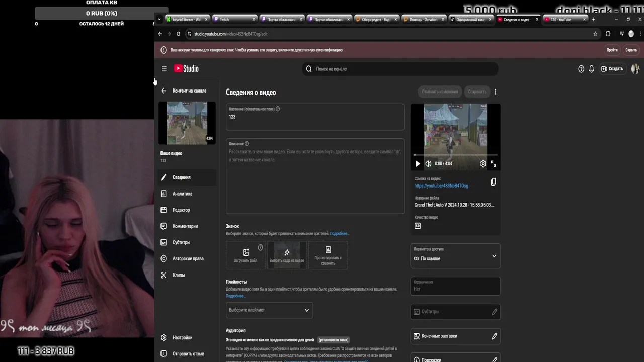Click the video preview progress bar
The height and width of the screenshot is (362, 644).
pos(455,155)
